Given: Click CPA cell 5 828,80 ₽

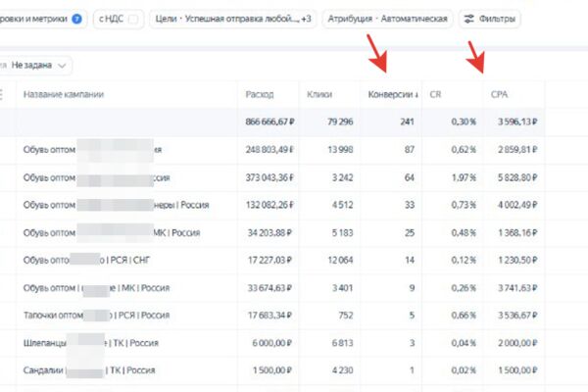Looking at the screenshot, I should pos(517,177).
